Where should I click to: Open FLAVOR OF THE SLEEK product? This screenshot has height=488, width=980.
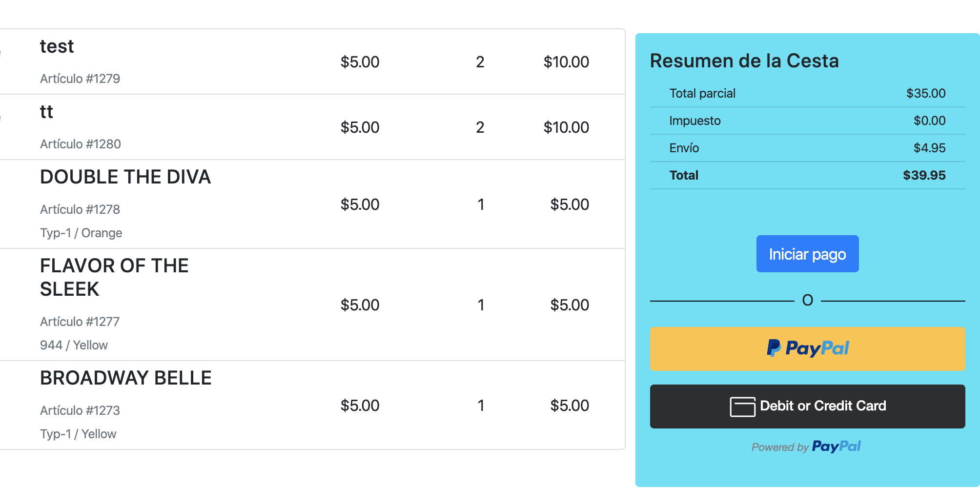point(114,277)
